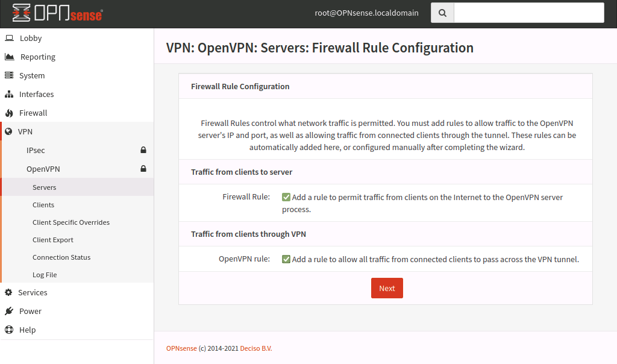Uncheck the OpenVPN rule checkbox
The height and width of the screenshot is (364, 617).
tap(286, 259)
